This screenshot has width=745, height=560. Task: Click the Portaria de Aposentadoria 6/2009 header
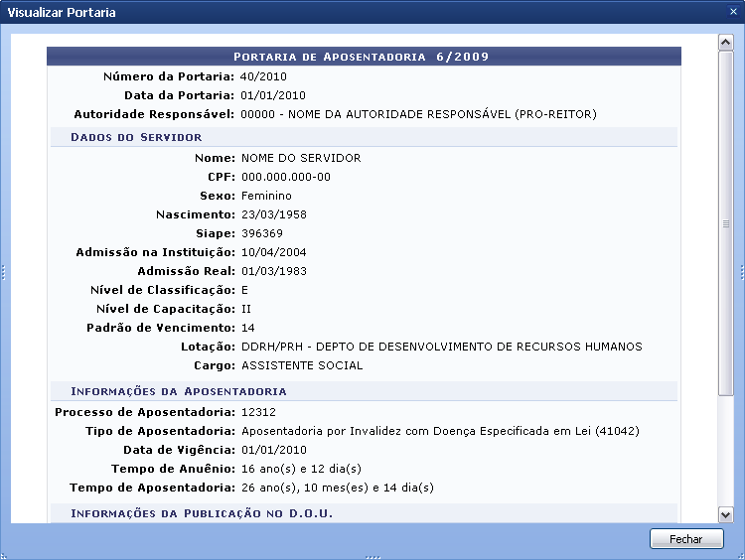pos(362,57)
